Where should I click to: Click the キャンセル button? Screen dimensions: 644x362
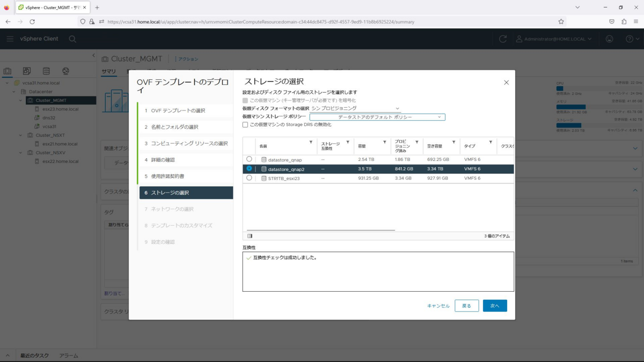coord(438,306)
